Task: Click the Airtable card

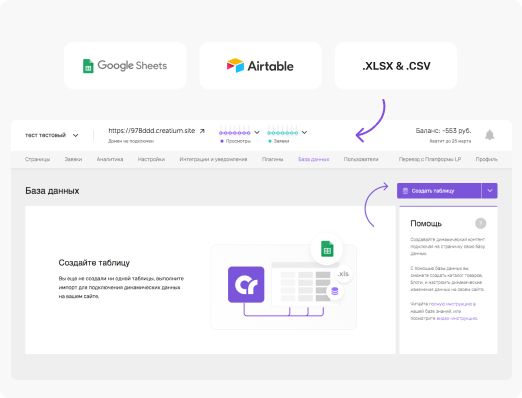Action: click(261, 66)
